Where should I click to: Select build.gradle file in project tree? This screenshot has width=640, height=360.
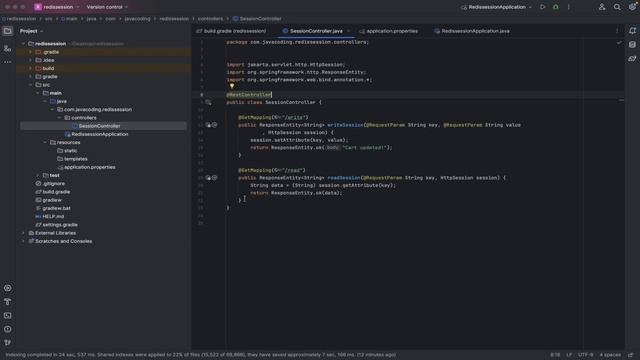pos(56,192)
